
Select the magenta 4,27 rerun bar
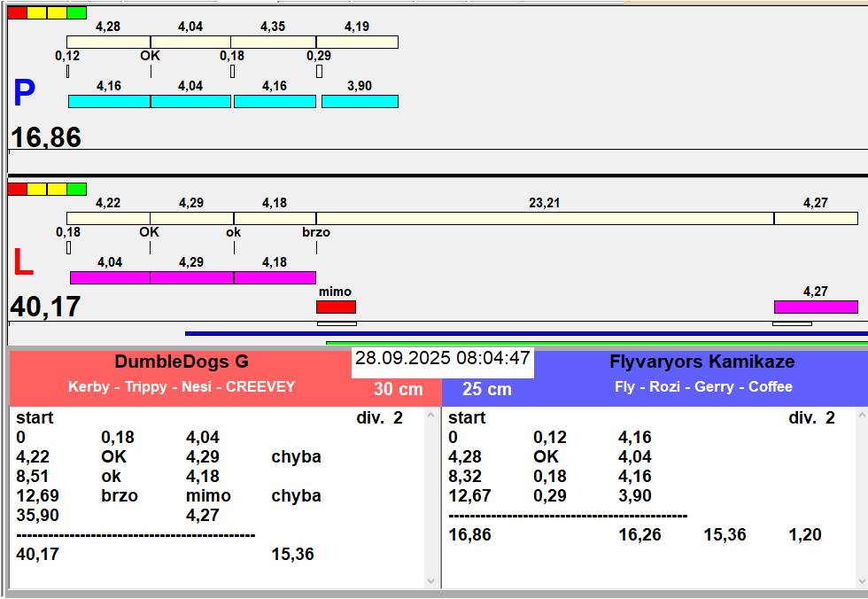(815, 307)
